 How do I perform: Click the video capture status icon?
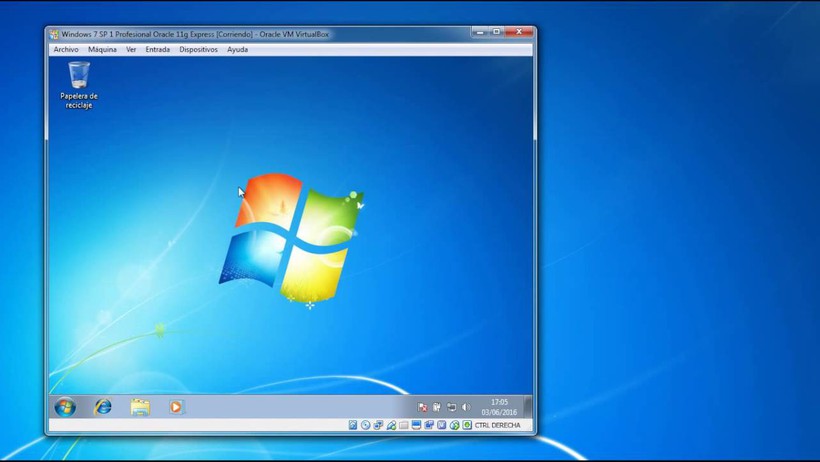[429, 425]
